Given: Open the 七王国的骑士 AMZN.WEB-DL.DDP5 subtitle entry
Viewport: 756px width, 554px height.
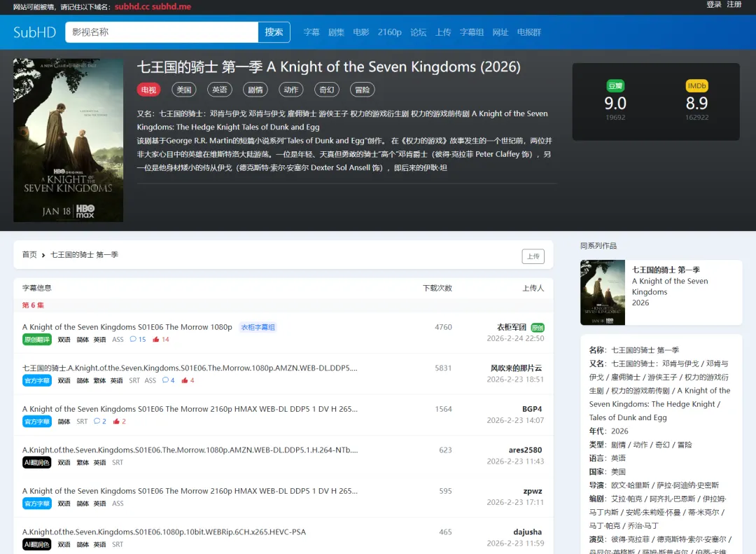Looking at the screenshot, I should 190,368.
